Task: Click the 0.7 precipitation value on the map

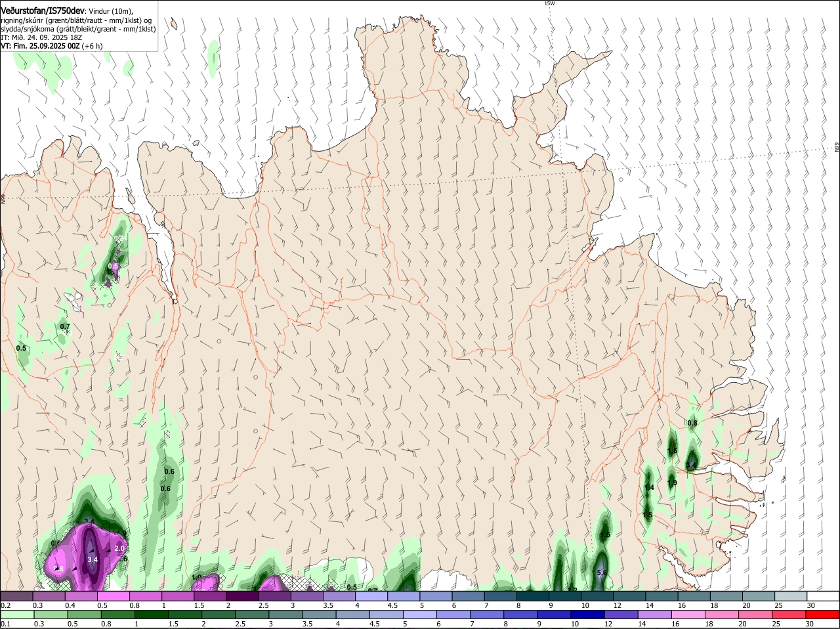Action: (x=65, y=326)
